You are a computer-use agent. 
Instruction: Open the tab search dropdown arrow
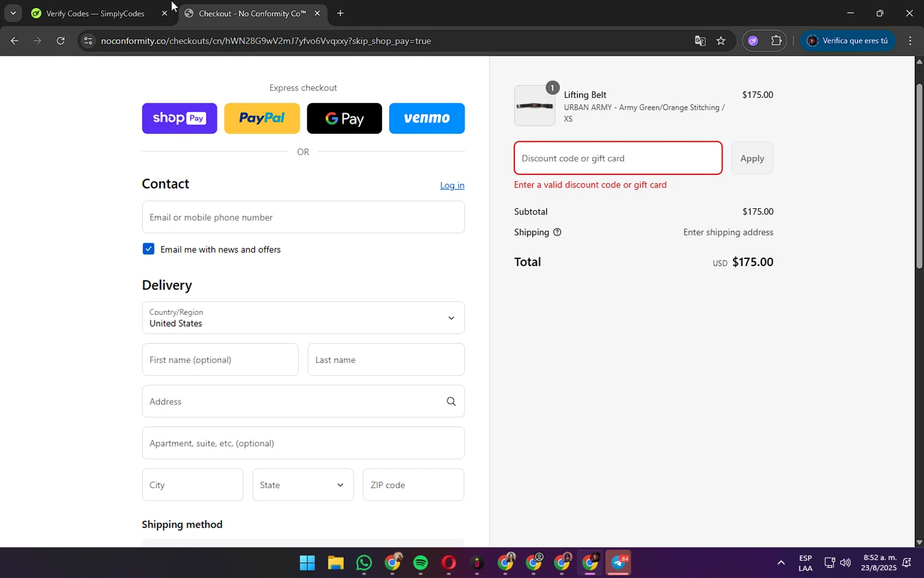13,13
